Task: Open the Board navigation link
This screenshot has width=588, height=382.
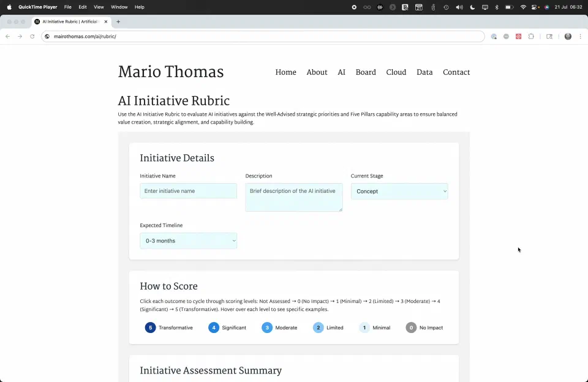Action: pyautogui.click(x=366, y=72)
